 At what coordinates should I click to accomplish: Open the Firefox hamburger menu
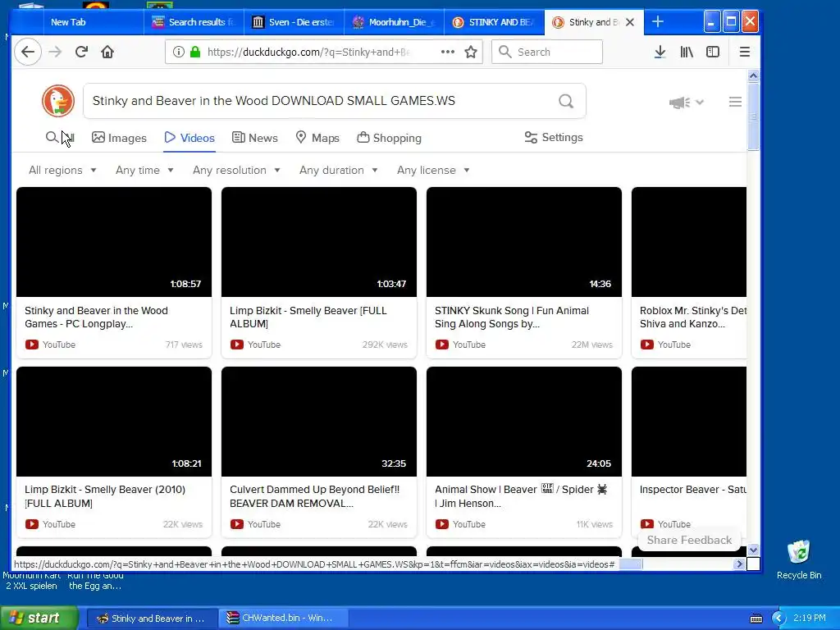point(745,52)
